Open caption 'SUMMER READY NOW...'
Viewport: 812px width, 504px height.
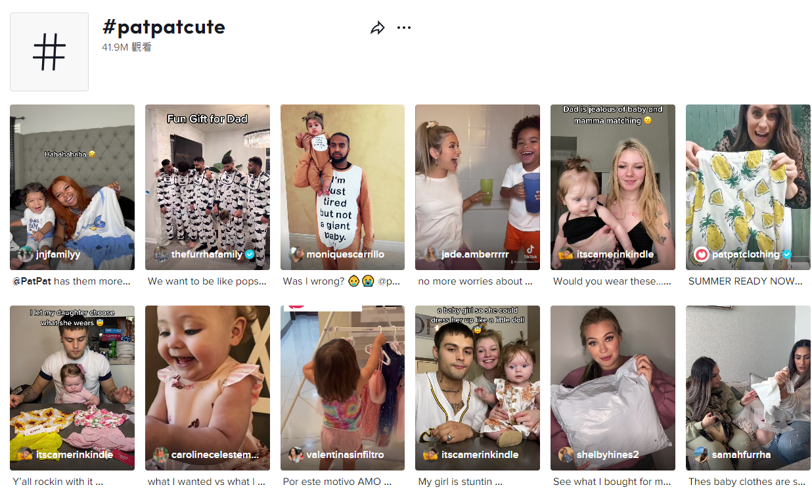pyautogui.click(x=746, y=281)
